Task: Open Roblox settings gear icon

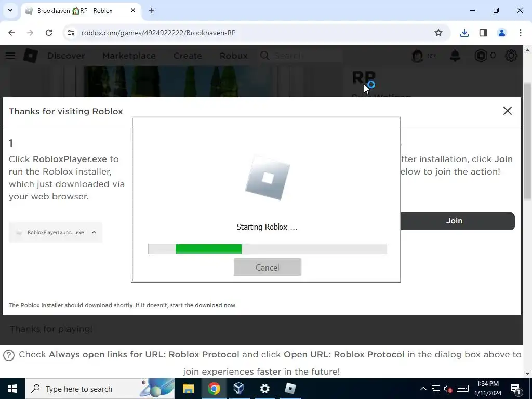Action: [x=511, y=56]
